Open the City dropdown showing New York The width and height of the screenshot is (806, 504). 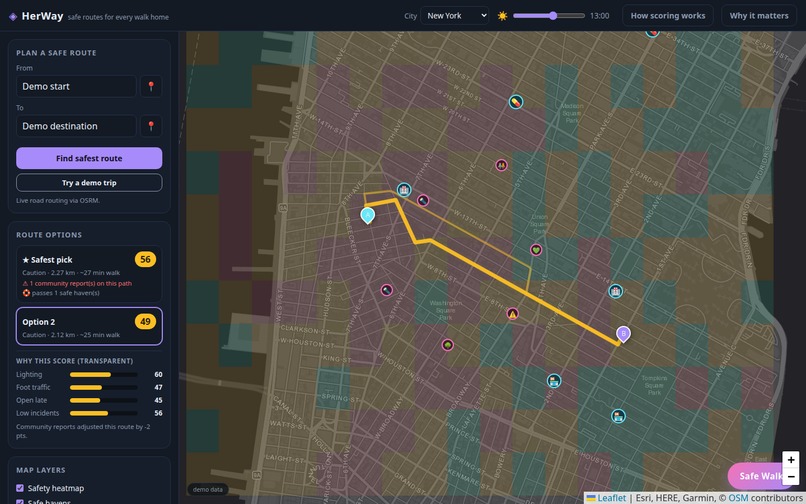point(454,15)
